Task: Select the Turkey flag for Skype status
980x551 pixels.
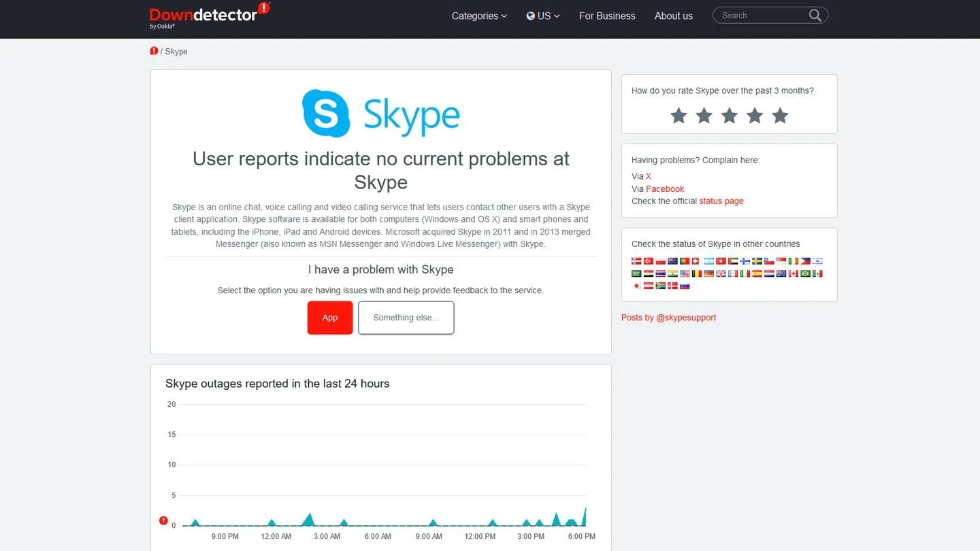Action: pos(649,261)
